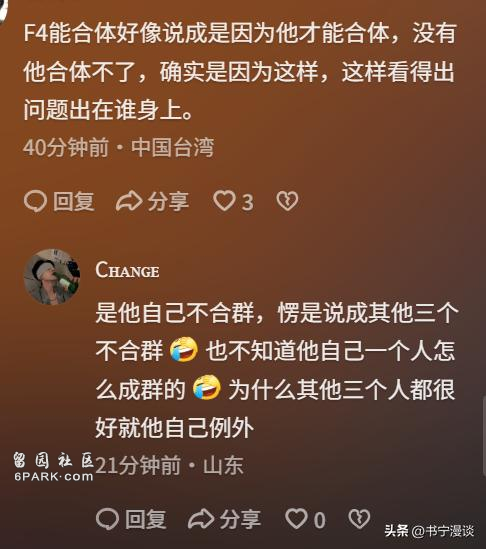Tap 分享 label under first comment
This screenshot has height=549, width=486.
168,202
